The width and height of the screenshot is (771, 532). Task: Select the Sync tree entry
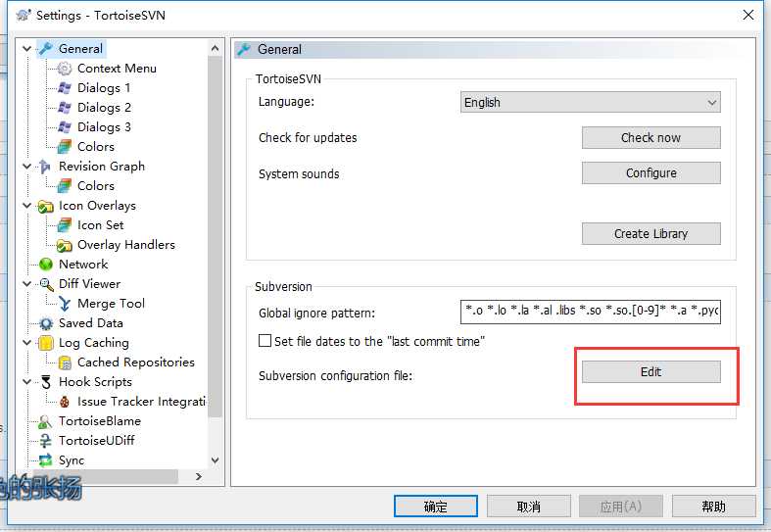(x=72, y=460)
